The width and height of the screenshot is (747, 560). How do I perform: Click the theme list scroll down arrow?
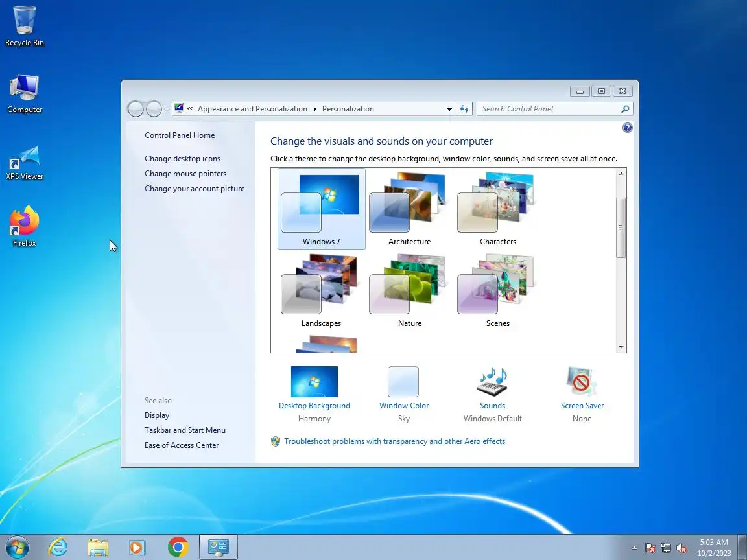coord(621,347)
